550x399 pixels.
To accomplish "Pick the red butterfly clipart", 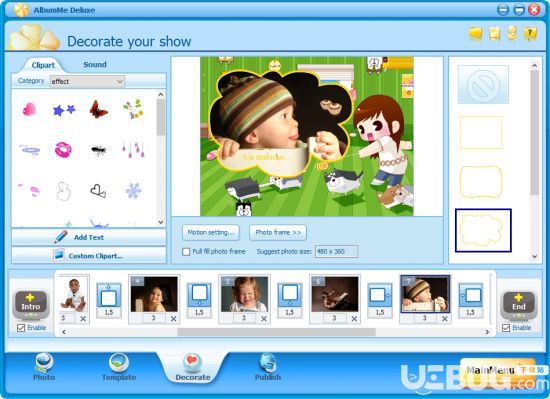I will (98, 109).
